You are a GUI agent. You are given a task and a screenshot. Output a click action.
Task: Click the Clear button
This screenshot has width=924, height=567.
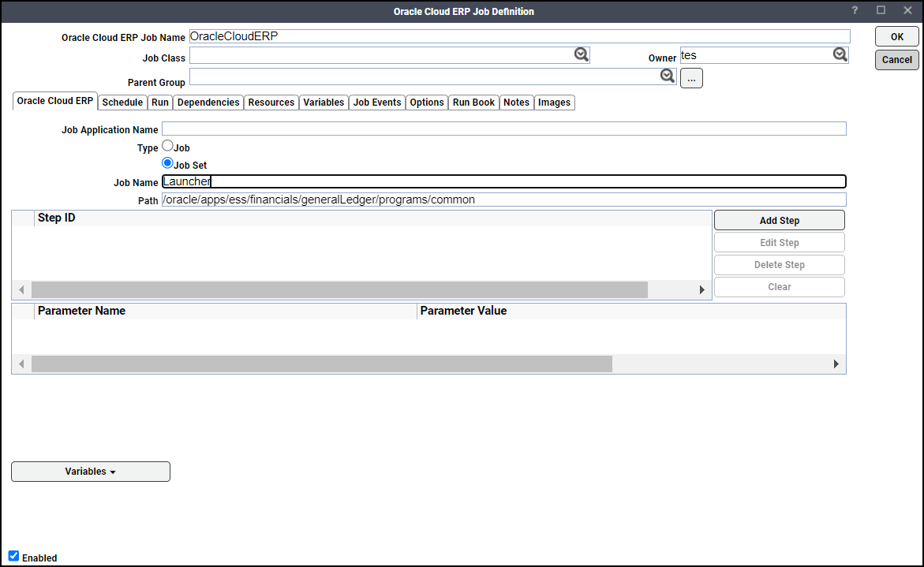pos(779,287)
